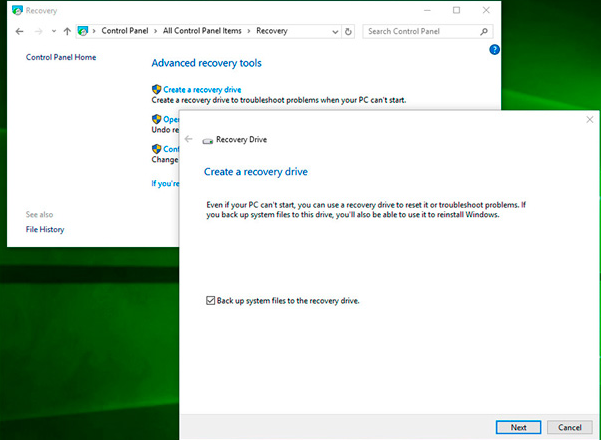Select the Control Panel breadcrumb item

(x=126, y=31)
